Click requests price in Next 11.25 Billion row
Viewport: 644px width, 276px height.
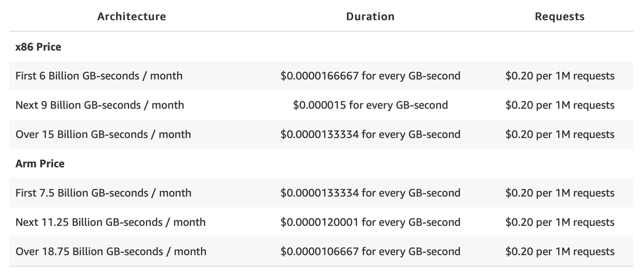[x=559, y=222]
